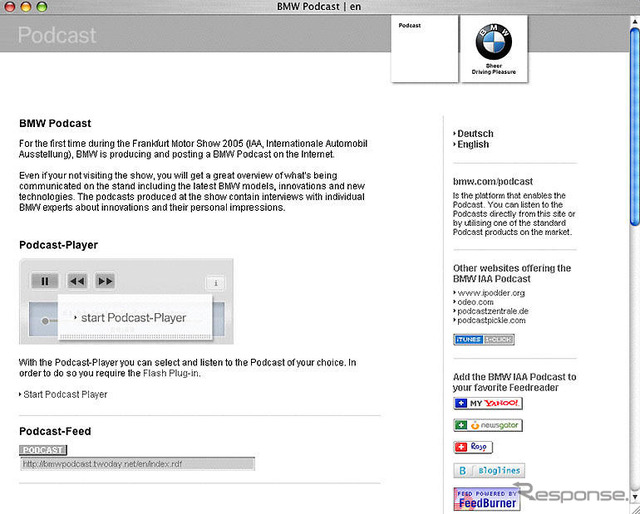Visit podcastzentrale.de link
Viewport: 640px width, 514px height.
point(493,311)
